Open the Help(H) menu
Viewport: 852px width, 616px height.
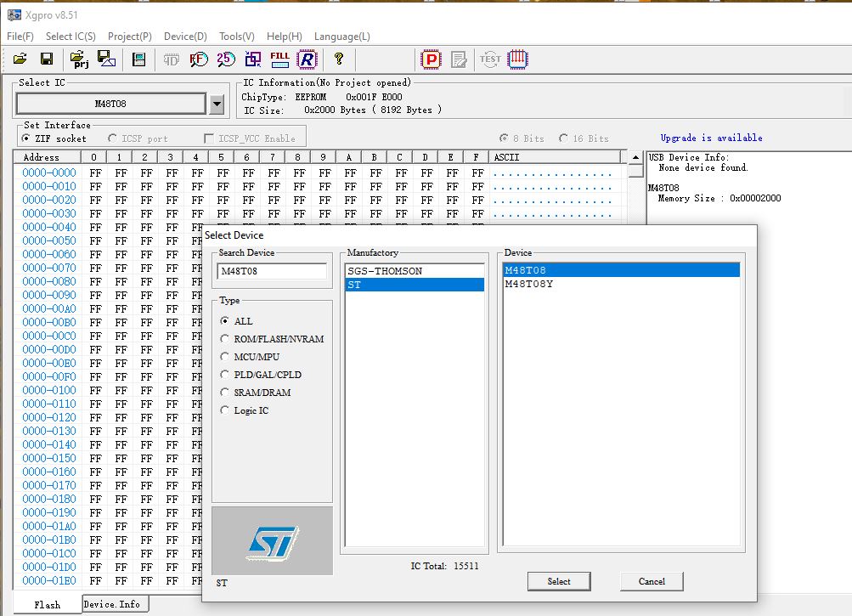click(285, 37)
